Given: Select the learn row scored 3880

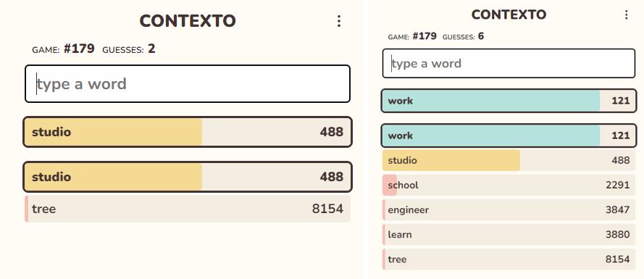Looking at the screenshot, I should click(509, 234).
